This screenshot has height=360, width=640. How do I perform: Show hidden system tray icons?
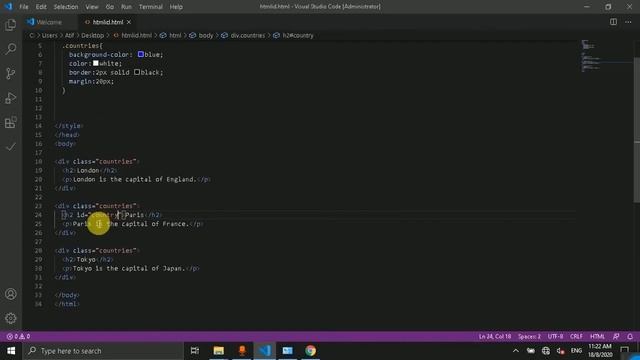(x=516, y=351)
